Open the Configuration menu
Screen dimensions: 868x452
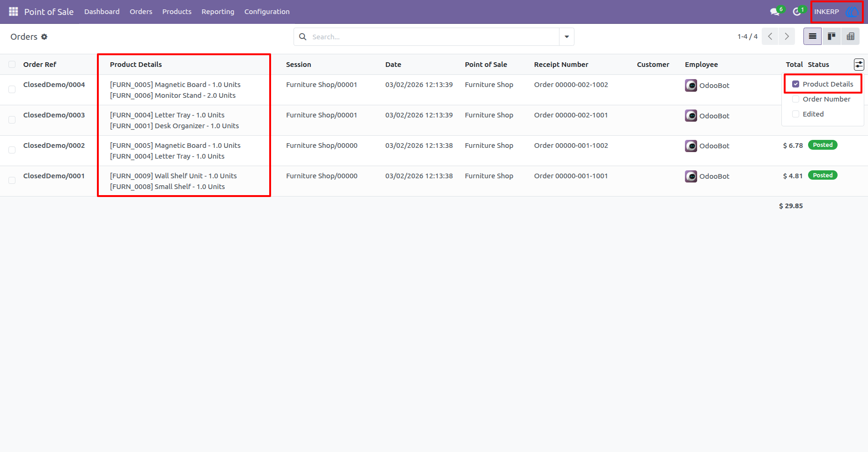(267, 12)
